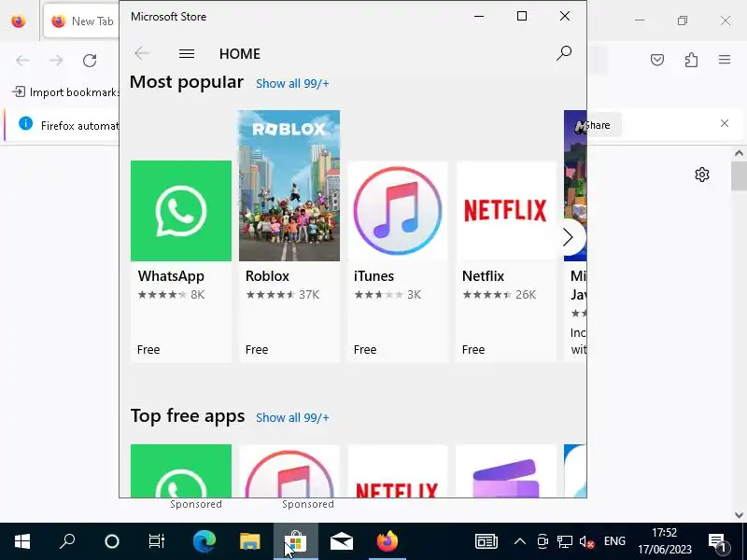Open the iTunes app tile in Most popular
This screenshot has height=560, width=747.
click(398, 261)
